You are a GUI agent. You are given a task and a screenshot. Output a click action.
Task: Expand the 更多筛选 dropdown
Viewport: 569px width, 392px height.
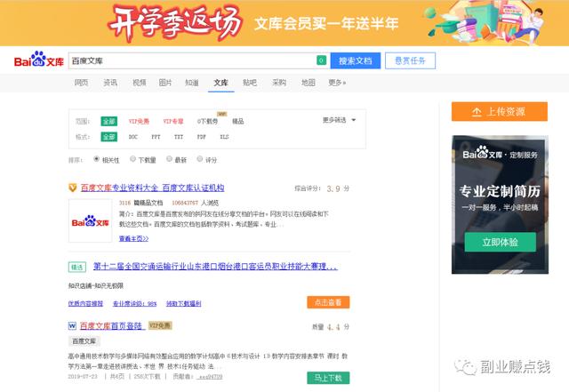tap(339, 120)
